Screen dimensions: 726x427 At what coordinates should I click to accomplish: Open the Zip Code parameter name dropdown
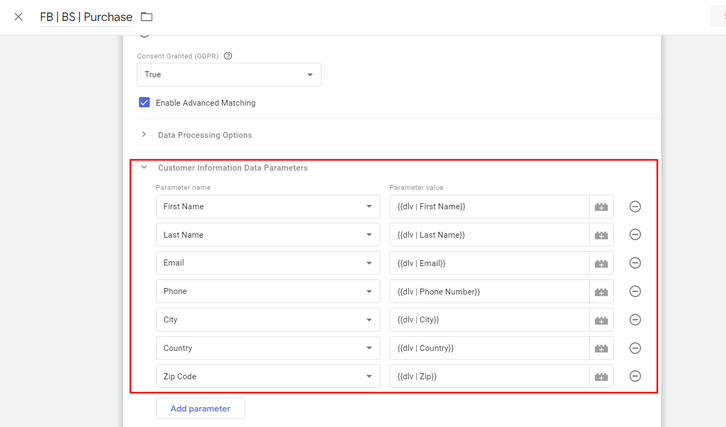(267, 377)
